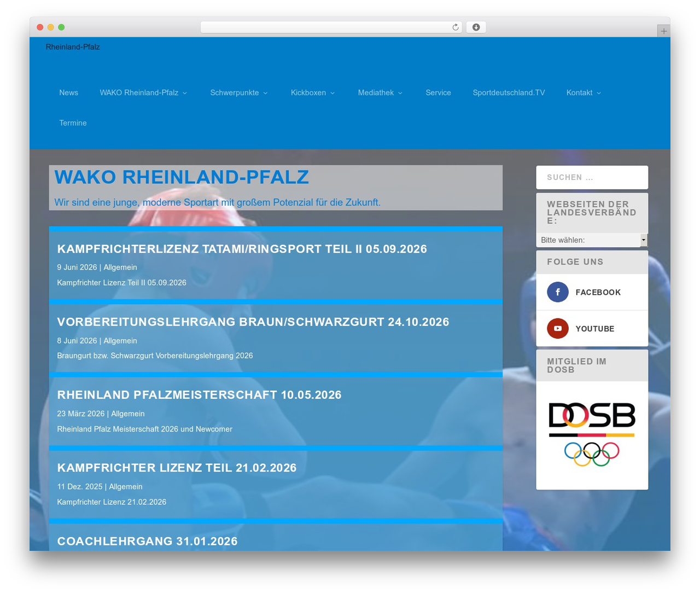Click the YouTube round icon
The image size is (700, 593).
pyautogui.click(x=558, y=328)
